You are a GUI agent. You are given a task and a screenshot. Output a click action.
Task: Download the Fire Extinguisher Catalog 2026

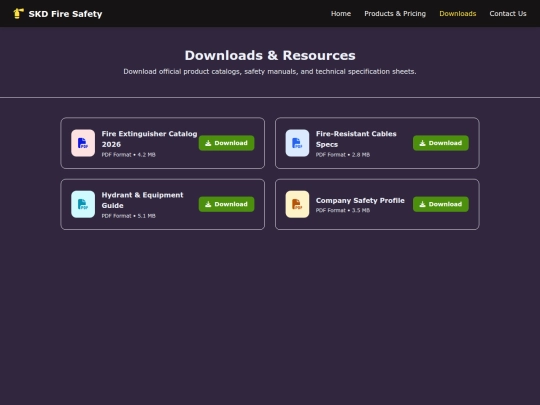(x=227, y=143)
